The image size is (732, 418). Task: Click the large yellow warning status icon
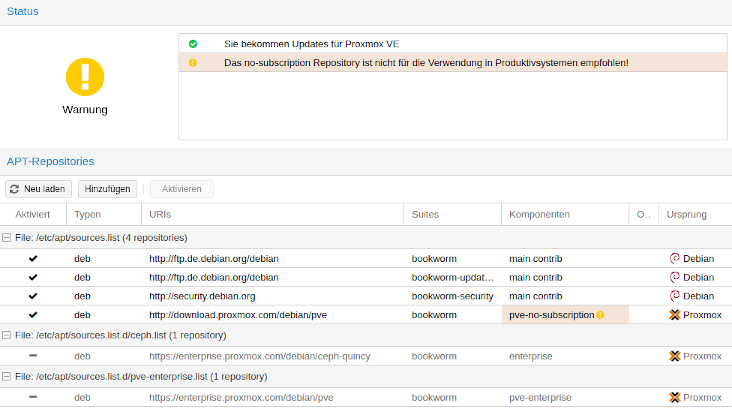coord(85,77)
